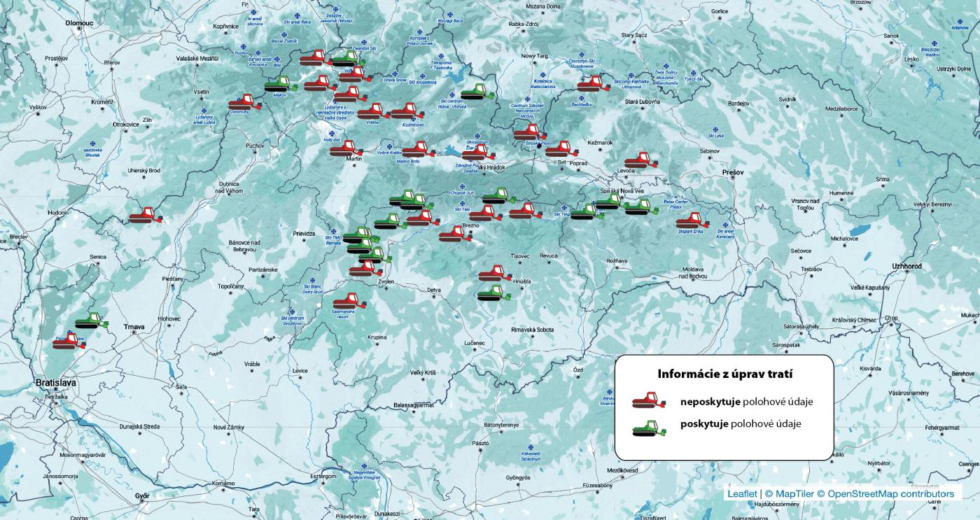Click the Bratislava city label
This screenshot has height=520, width=980.
pyautogui.click(x=56, y=384)
